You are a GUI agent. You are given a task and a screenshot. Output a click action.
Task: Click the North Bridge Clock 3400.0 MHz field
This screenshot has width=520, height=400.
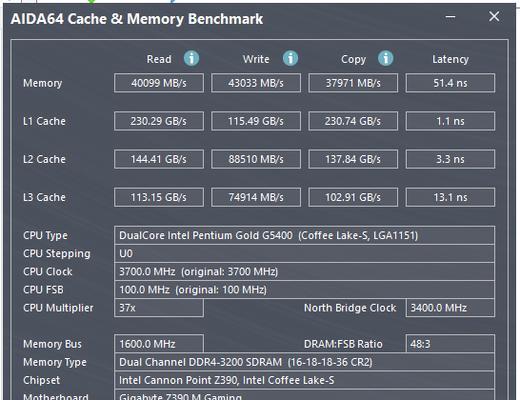[450, 308]
